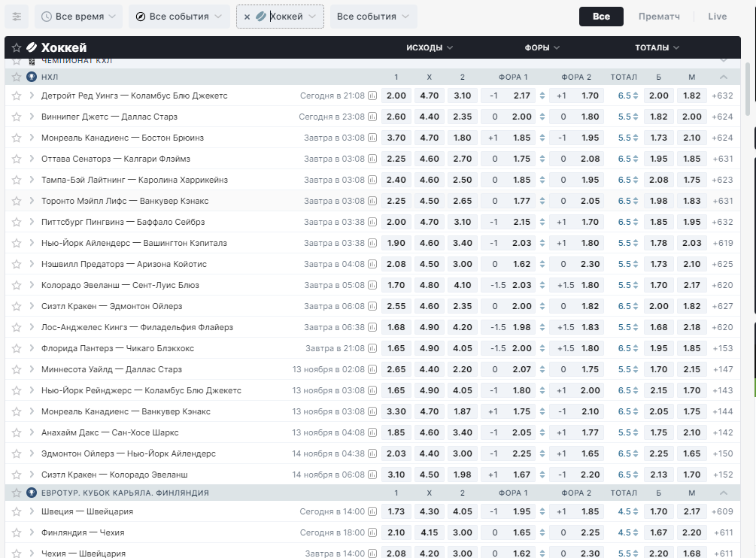This screenshot has width=756, height=558.
Task: Collapse the Евротур Кубок Карьяла section
Action: (x=723, y=493)
